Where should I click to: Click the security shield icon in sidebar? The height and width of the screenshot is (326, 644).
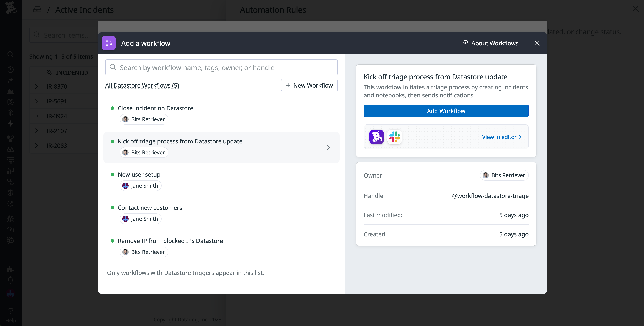[x=10, y=192]
